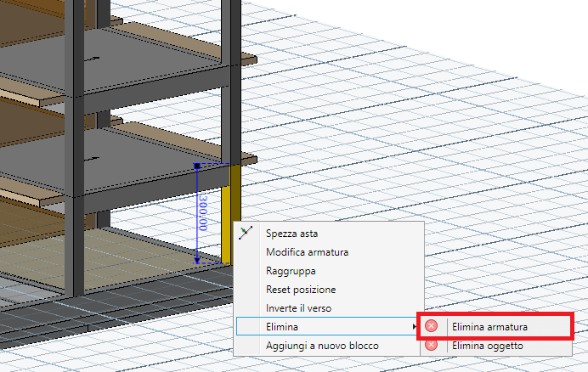
Task: Select Reset posizione option
Action: [x=329, y=290]
